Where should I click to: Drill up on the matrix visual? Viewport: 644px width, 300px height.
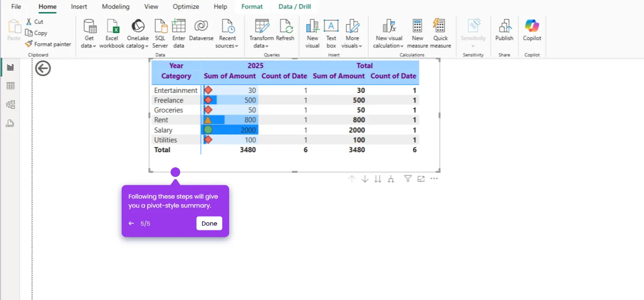click(x=352, y=179)
